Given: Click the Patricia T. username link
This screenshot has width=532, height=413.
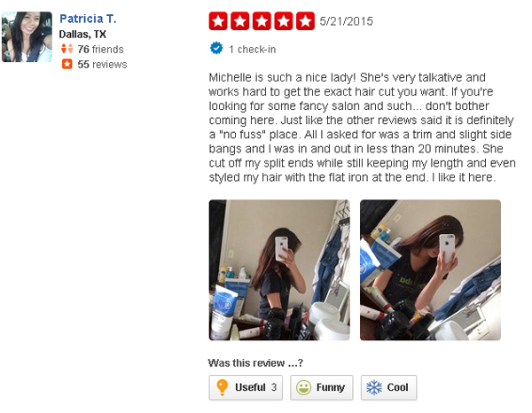Looking at the screenshot, I should tap(88, 19).
